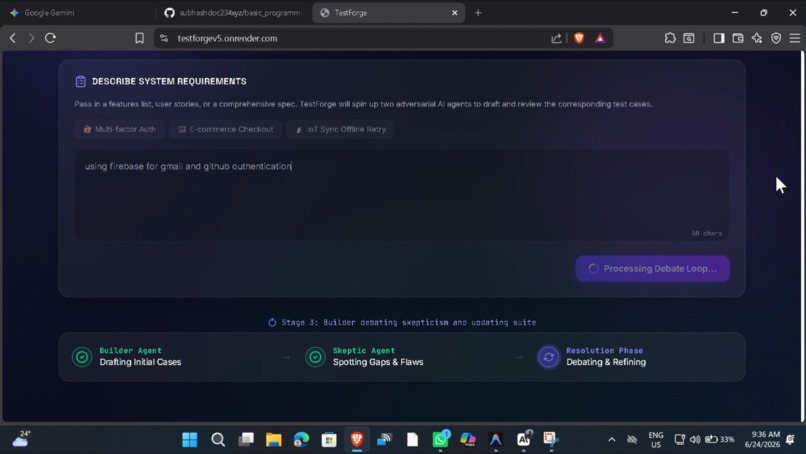The width and height of the screenshot is (806, 454).
Task: Open a new browser tab
Action: [478, 13]
